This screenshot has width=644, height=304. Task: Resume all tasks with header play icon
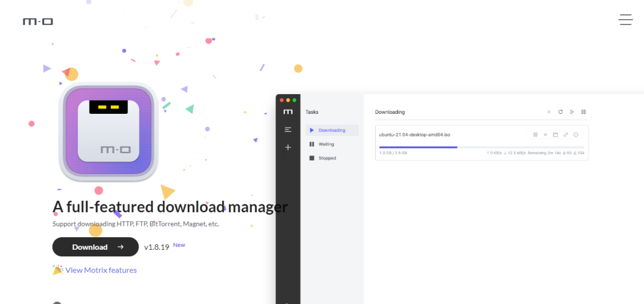572,111
